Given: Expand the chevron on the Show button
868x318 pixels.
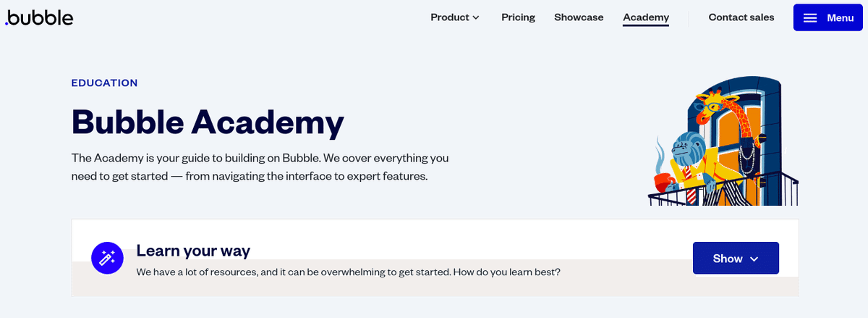Looking at the screenshot, I should click(x=754, y=259).
